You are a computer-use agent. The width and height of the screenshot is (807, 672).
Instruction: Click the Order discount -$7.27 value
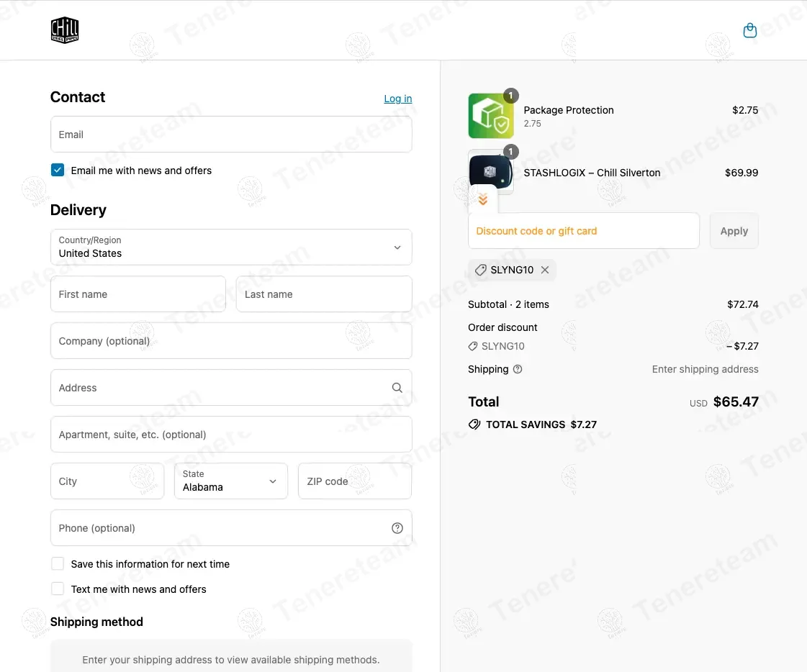(x=742, y=346)
